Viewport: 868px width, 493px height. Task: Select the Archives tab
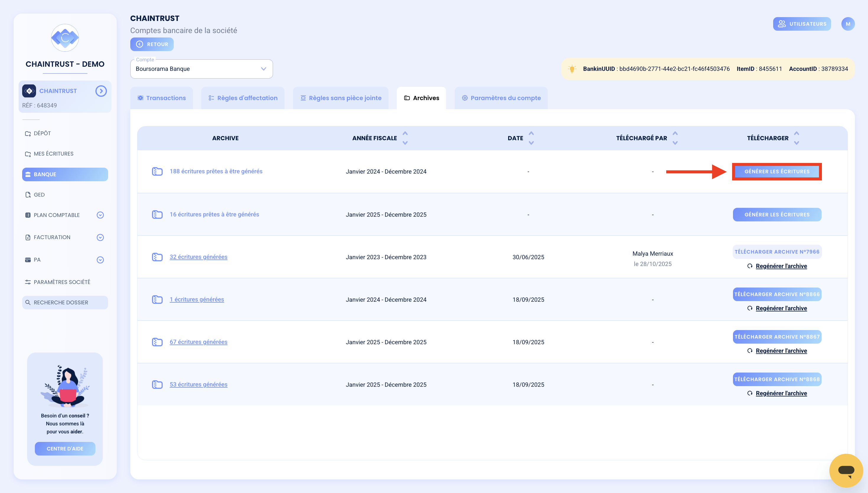tap(422, 98)
